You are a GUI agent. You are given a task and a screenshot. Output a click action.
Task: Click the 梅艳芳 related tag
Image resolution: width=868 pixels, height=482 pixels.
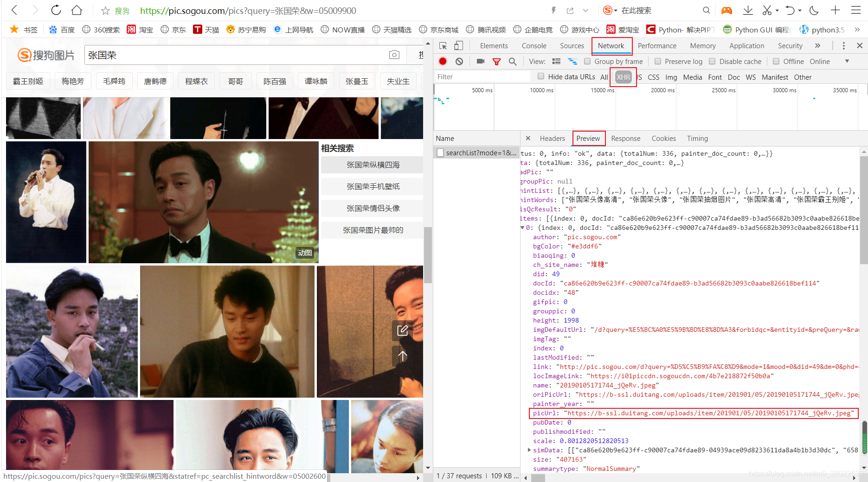[x=73, y=81]
